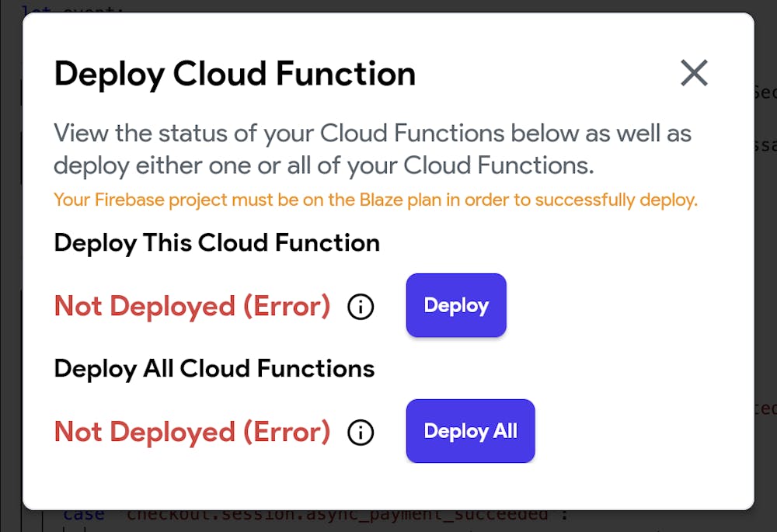Click partial 'Sec' code text at right edge
The height and width of the screenshot is (532, 777).
pos(765,93)
